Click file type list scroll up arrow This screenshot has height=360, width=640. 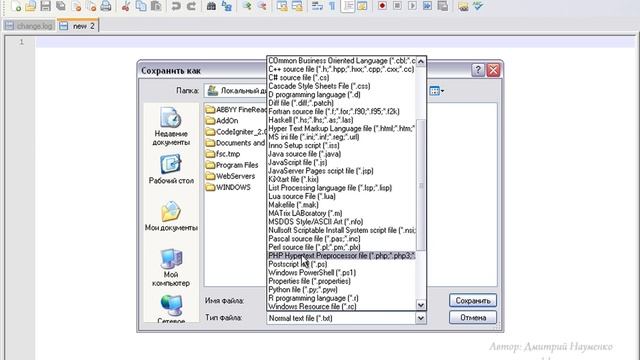coord(421,62)
